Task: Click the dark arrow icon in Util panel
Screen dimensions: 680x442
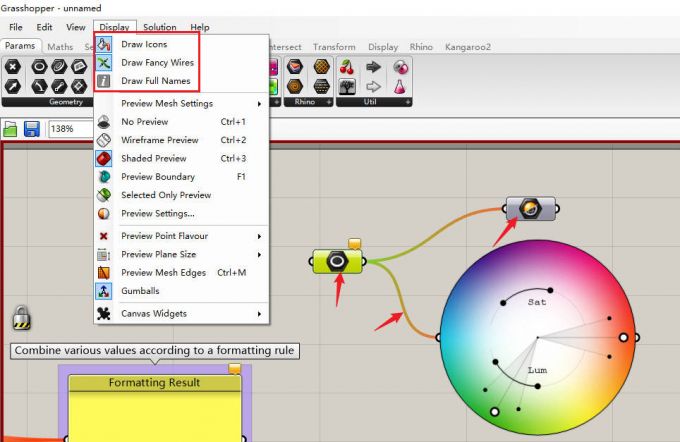Action: point(374,67)
